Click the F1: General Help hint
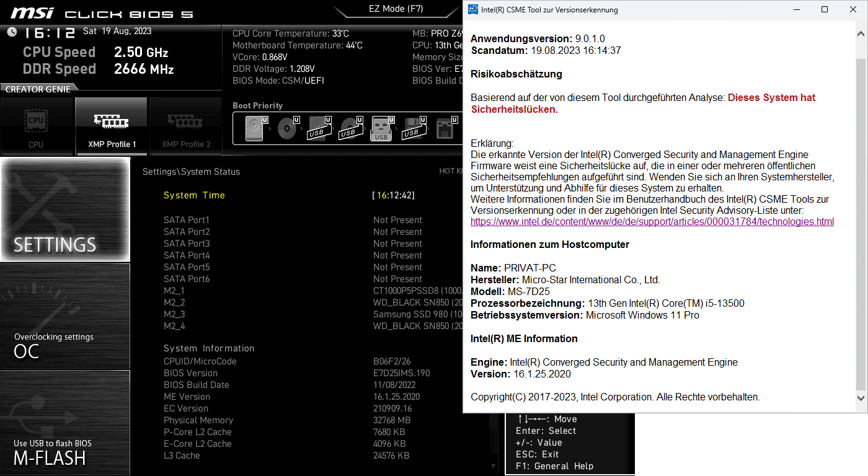Screen dimensions: 868x476 [554, 466]
